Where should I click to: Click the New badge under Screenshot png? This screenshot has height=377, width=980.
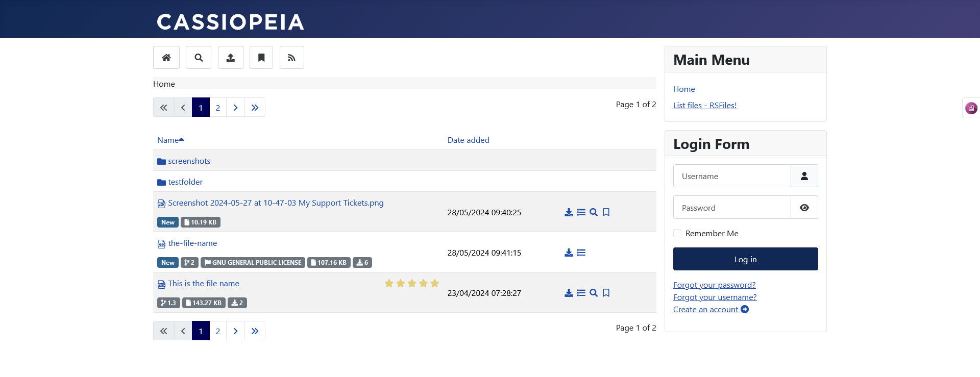tap(168, 222)
